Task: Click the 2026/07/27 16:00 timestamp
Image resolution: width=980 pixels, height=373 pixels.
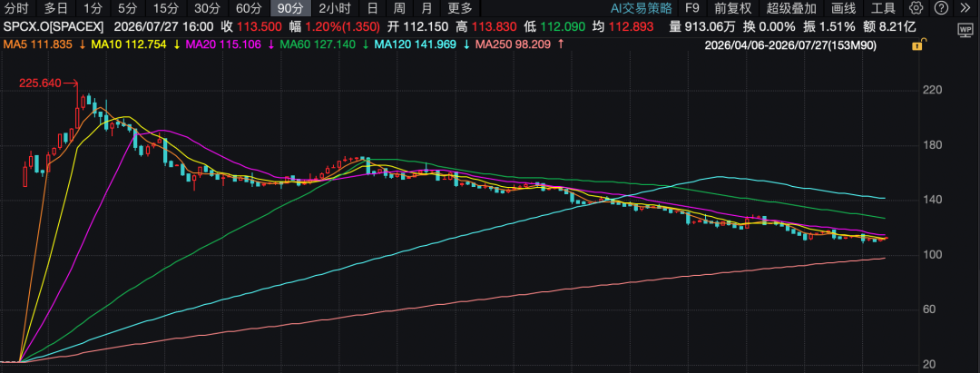Action: pos(163,27)
